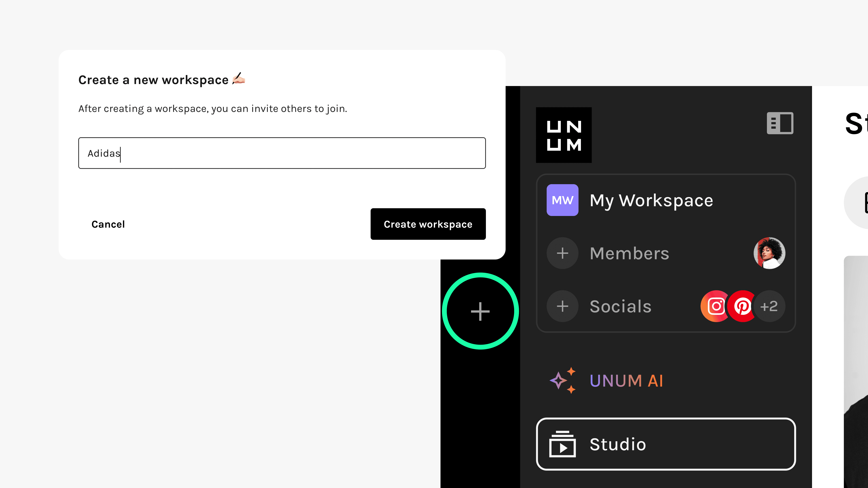This screenshot has width=868, height=488.
Task: Add a social account with the plus icon
Action: [x=562, y=306]
